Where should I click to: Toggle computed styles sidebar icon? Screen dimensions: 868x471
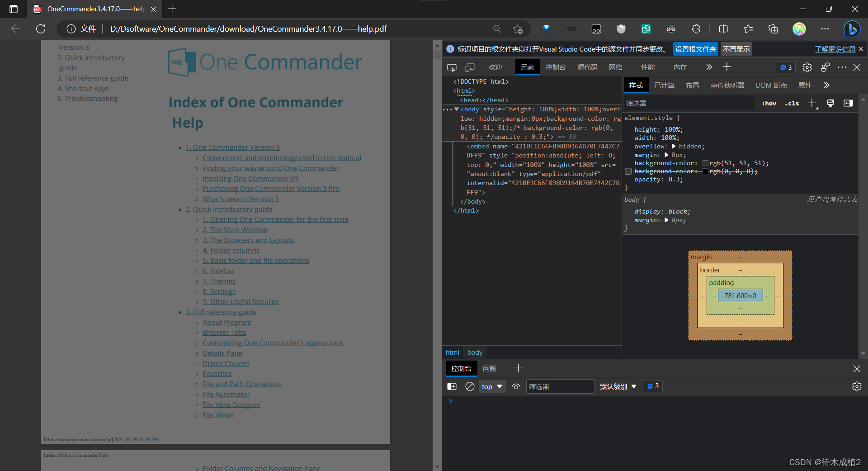[x=848, y=104]
